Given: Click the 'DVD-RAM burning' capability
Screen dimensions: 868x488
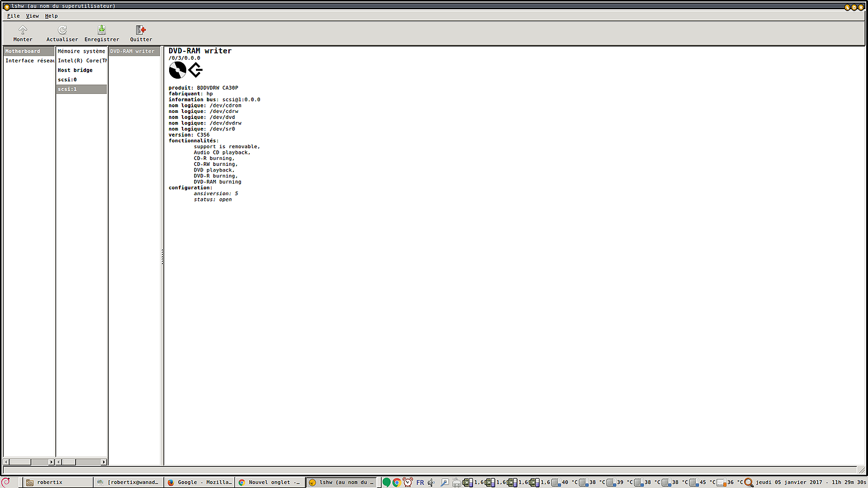Looking at the screenshot, I should [217, 182].
